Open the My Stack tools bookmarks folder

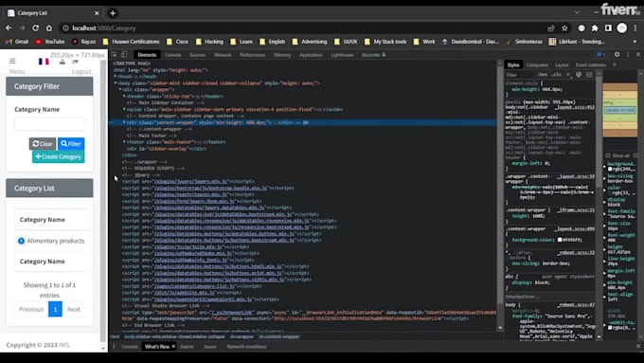pyautogui.click(x=385, y=42)
